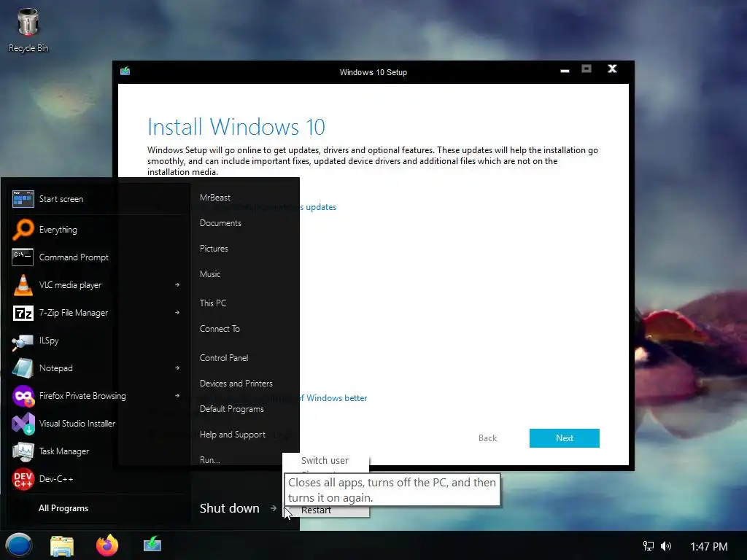The height and width of the screenshot is (560, 747).
Task: Open the Notepad icon
Action: point(23,368)
